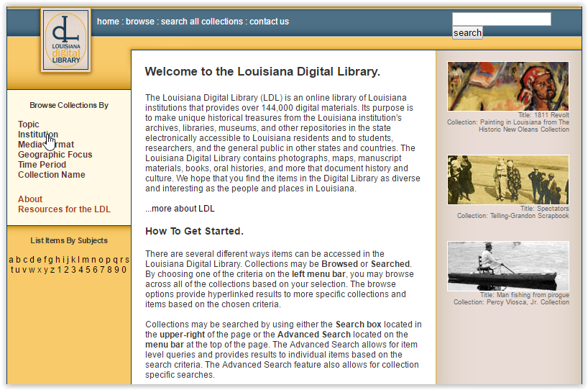Open the Man fishing from pirogue thumbnail

pos(508,266)
